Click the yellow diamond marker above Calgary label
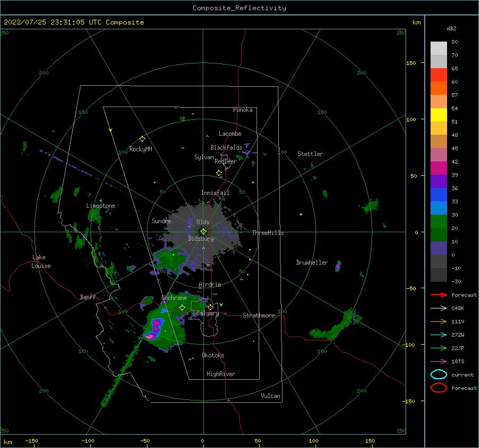Image resolution: width=479 pixels, height=448 pixels. (210, 307)
